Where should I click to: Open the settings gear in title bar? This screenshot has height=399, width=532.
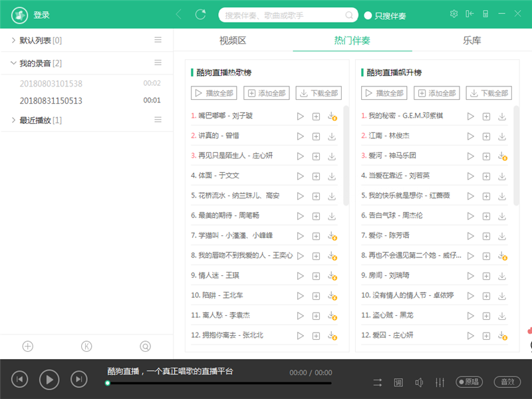pyautogui.click(x=454, y=14)
